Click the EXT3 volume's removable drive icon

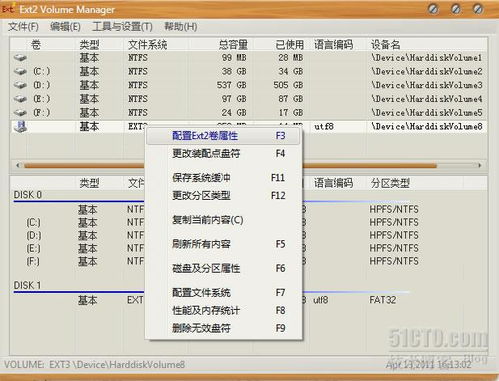[x=20, y=127]
